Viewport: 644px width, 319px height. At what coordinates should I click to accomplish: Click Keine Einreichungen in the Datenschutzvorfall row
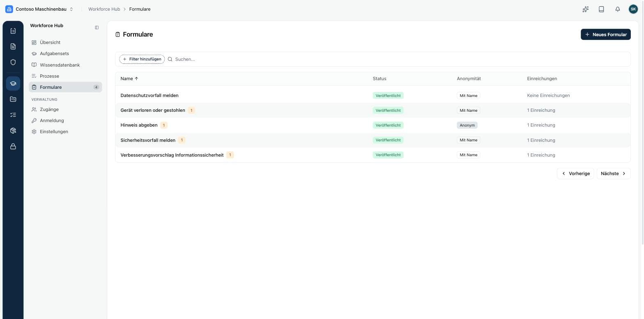click(x=548, y=95)
